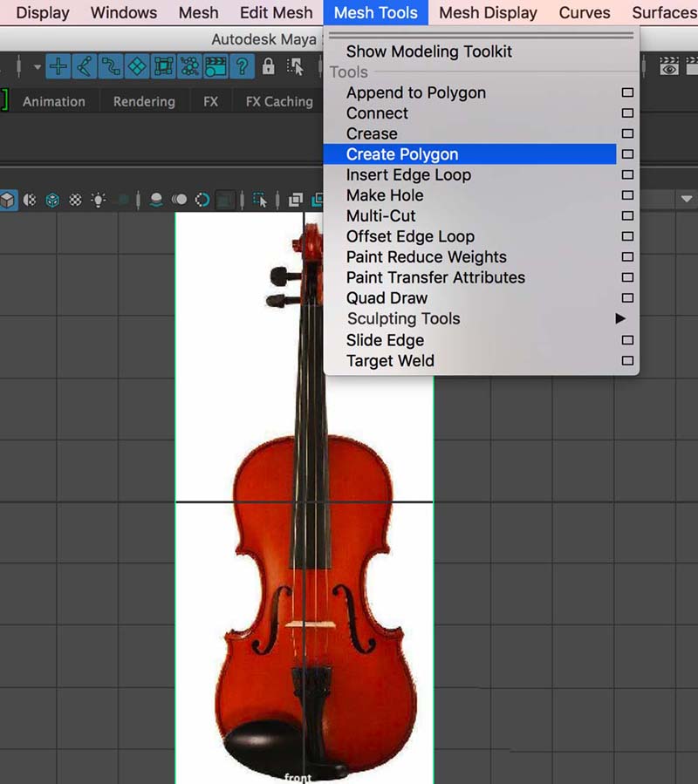Open the selection mask dropdown arrow

click(38, 66)
